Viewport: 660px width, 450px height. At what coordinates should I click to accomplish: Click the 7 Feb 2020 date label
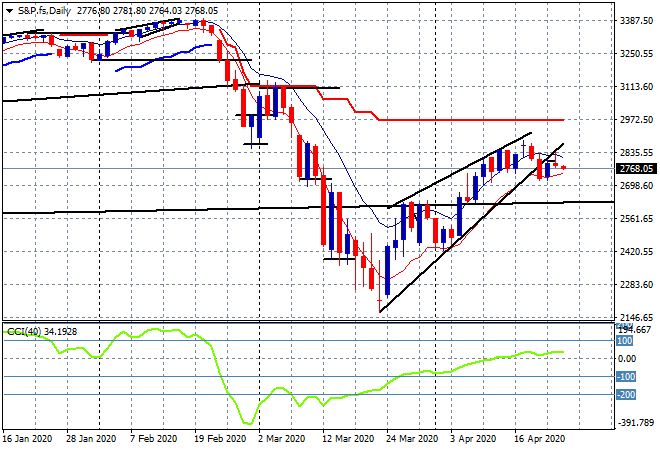pos(153,439)
